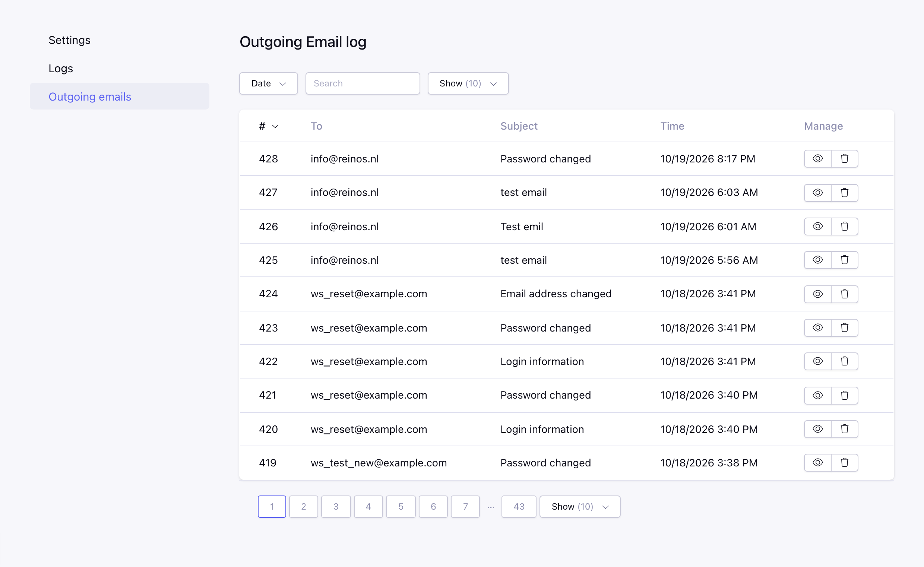View email 420 with the eye icon
Viewport: 924px width, 567px height.
(x=817, y=429)
